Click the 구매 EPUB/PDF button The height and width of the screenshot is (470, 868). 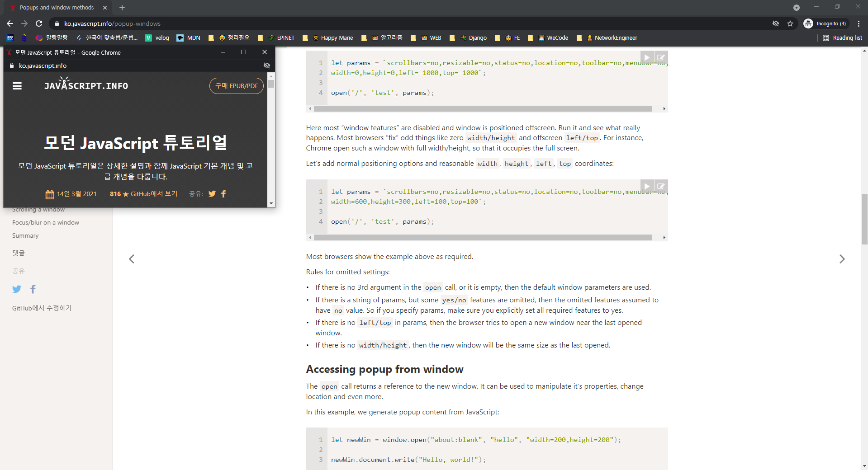[236, 85]
